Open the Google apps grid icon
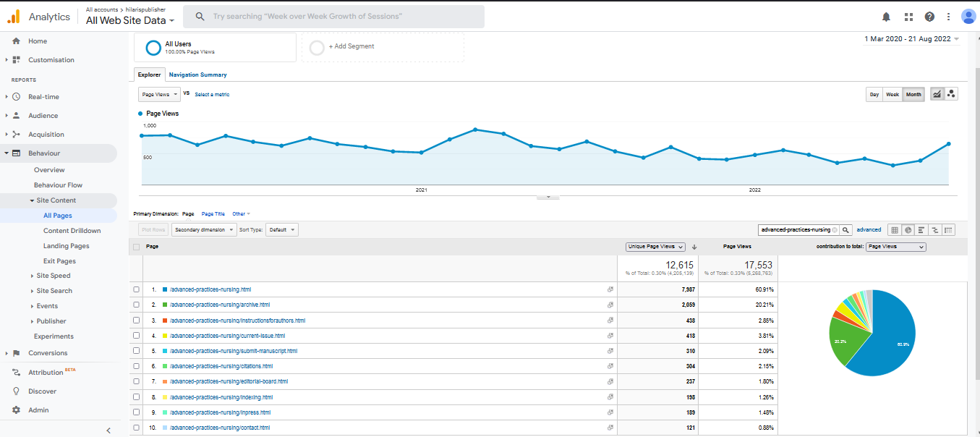This screenshot has width=980, height=437. [x=908, y=17]
